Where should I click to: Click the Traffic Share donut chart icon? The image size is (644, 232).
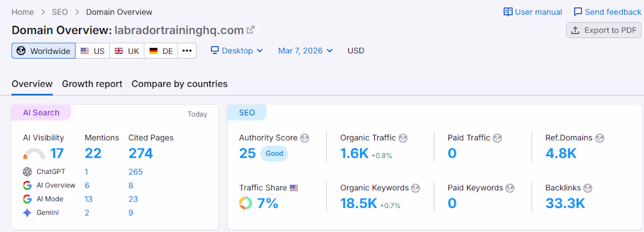[246, 203]
